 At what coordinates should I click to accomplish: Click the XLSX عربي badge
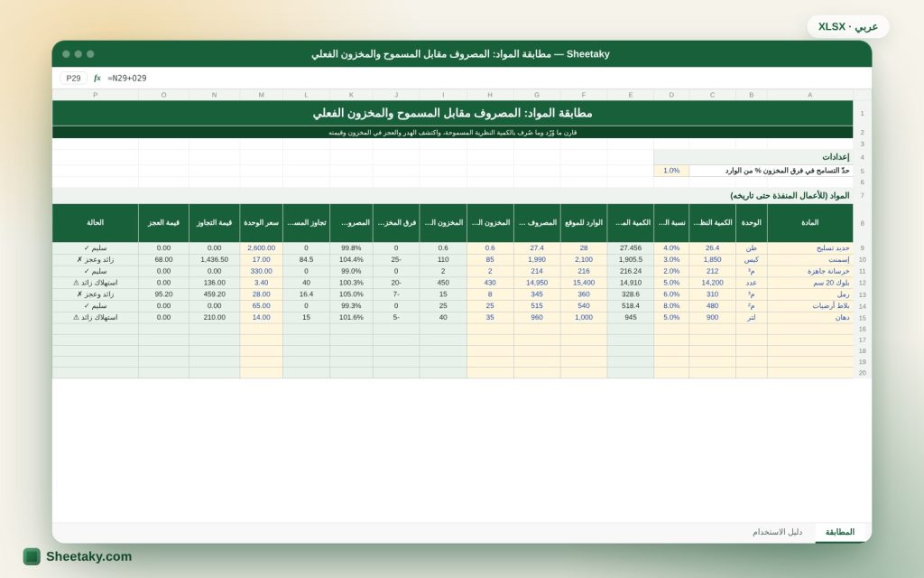coord(848,26)
